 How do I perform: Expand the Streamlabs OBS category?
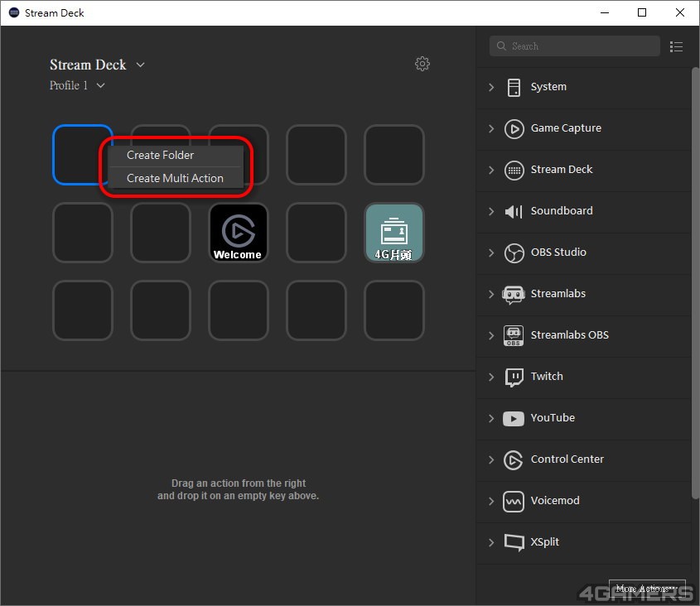491,335
